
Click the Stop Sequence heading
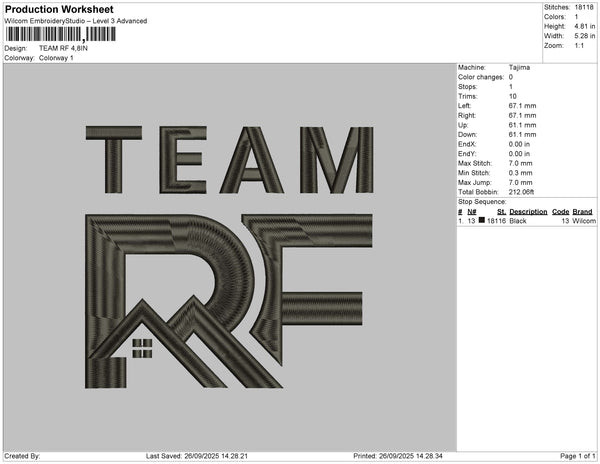(482, 202)
